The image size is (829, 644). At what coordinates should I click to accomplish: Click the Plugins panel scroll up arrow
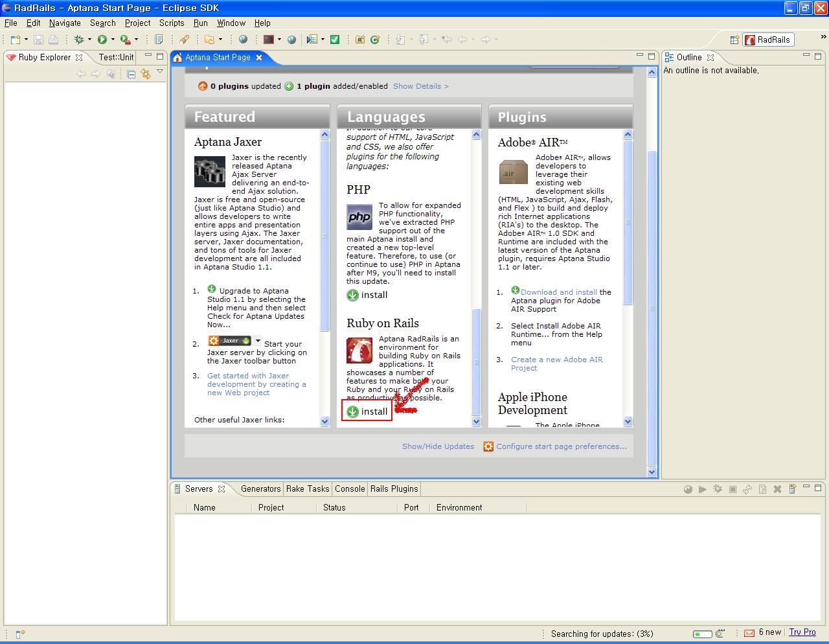(x=628, y=135)
